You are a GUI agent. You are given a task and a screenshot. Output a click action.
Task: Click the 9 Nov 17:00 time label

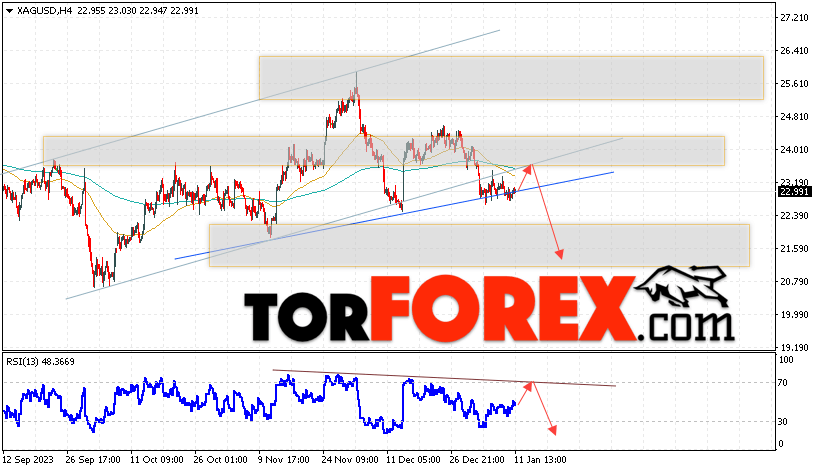click(x=285, y=460)
